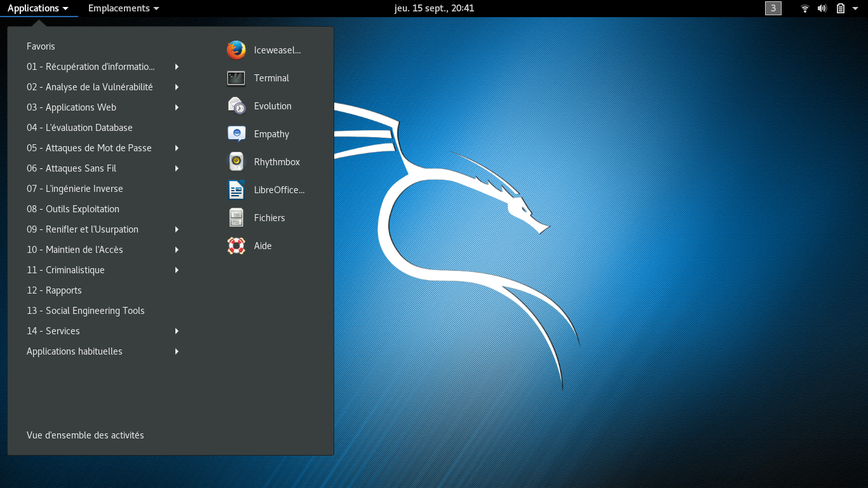Click the battery indicator icon in top bar
This screenshot has height=488, width=868.
pyautogui.click(x=841, y=8)
